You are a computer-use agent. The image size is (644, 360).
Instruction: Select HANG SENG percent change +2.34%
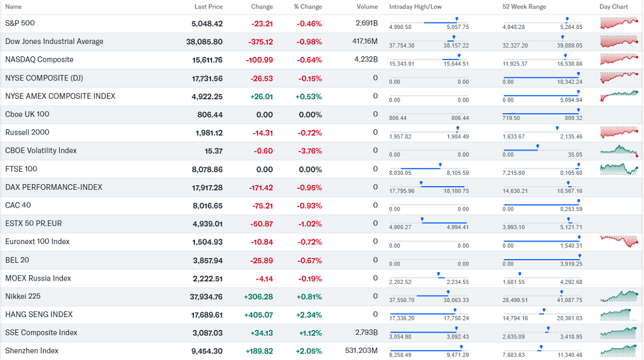pos(309,315)
